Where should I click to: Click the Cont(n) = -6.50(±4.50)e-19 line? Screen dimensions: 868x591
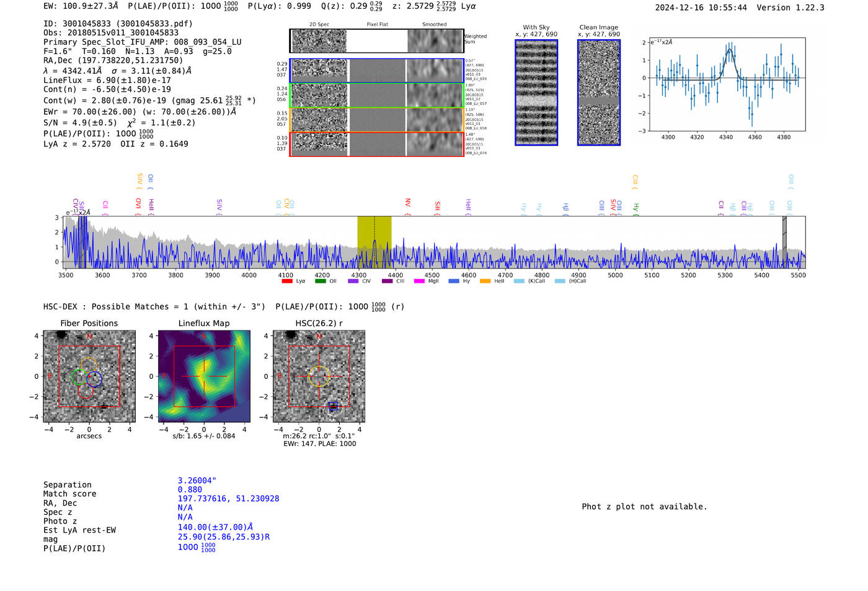tap(107, 89)
